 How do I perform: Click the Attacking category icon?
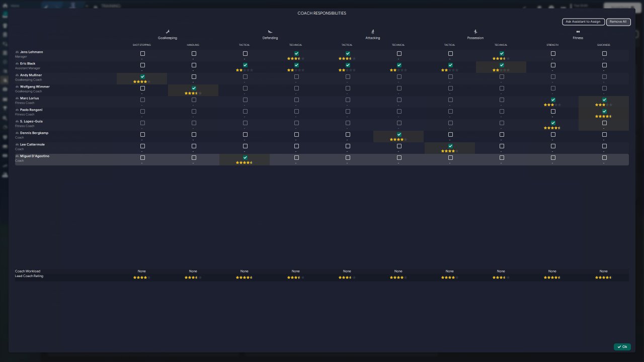(x=373, y=32)
